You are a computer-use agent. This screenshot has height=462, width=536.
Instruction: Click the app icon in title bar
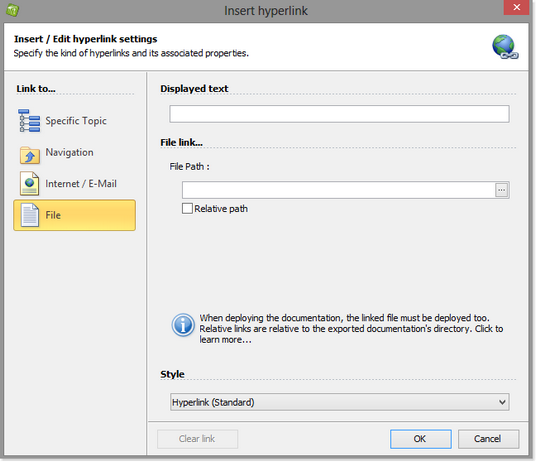point(12,10)
